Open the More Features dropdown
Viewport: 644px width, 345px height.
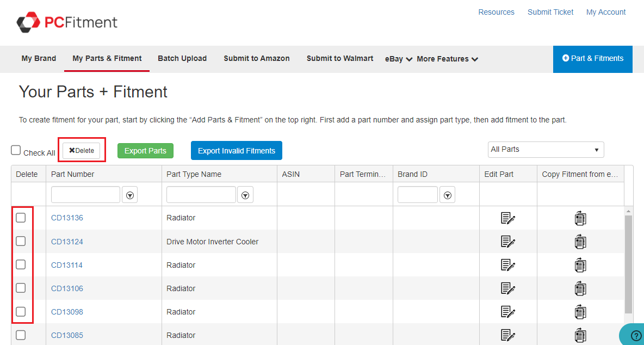[447, 59]
